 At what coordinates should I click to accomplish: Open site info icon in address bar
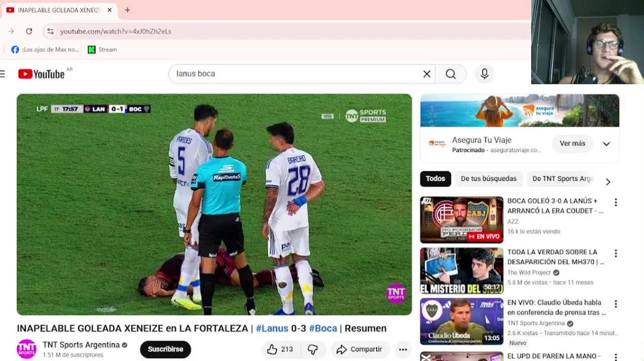point(50,31)
